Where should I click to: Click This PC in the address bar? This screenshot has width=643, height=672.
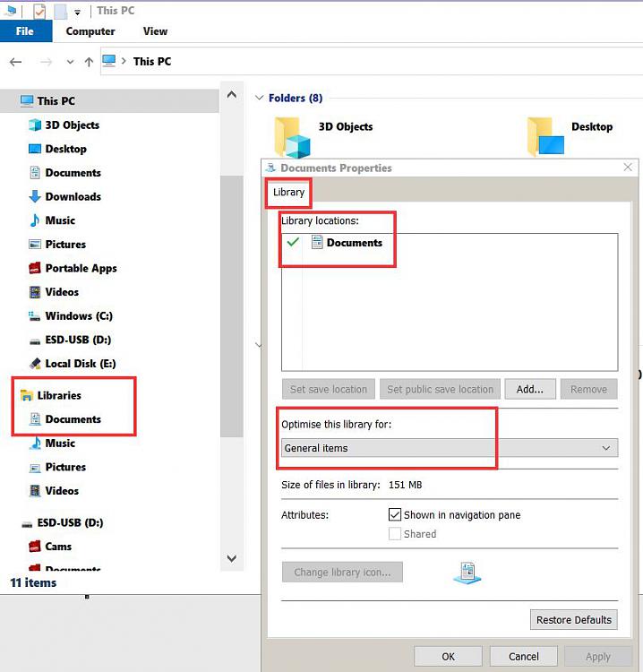tap(152, 62)
